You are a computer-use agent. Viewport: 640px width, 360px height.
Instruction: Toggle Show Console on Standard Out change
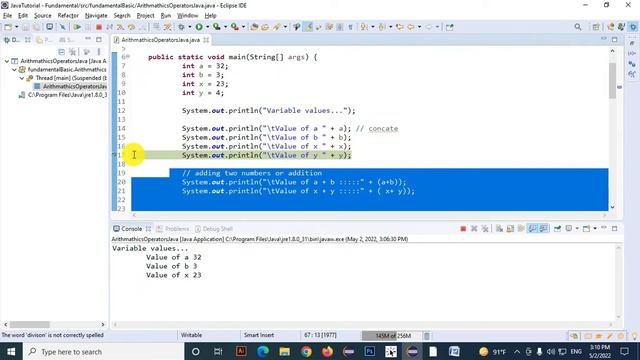point(532,229)
